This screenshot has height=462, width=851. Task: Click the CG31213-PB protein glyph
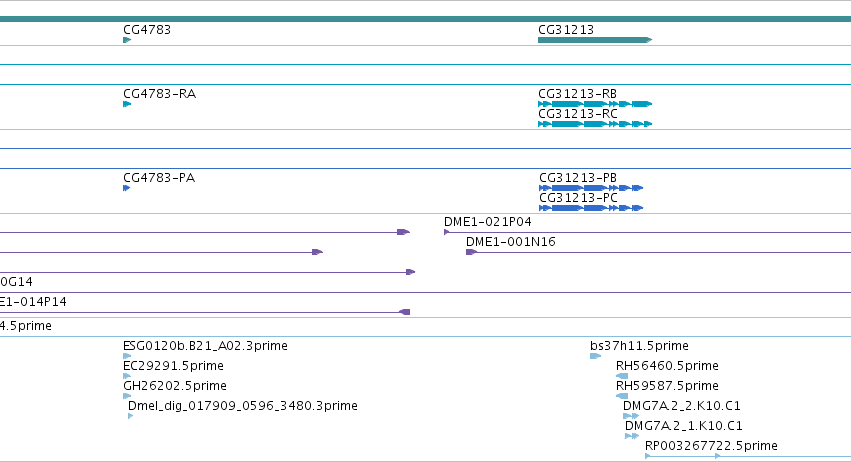tap(591, 188)
